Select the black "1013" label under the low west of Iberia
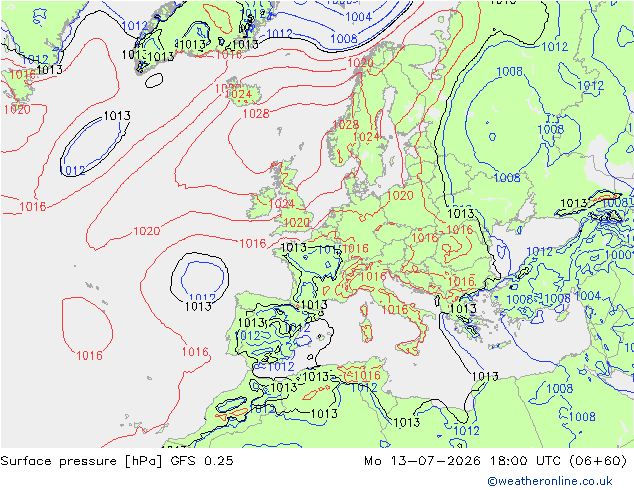 click(x=198, y=306)
